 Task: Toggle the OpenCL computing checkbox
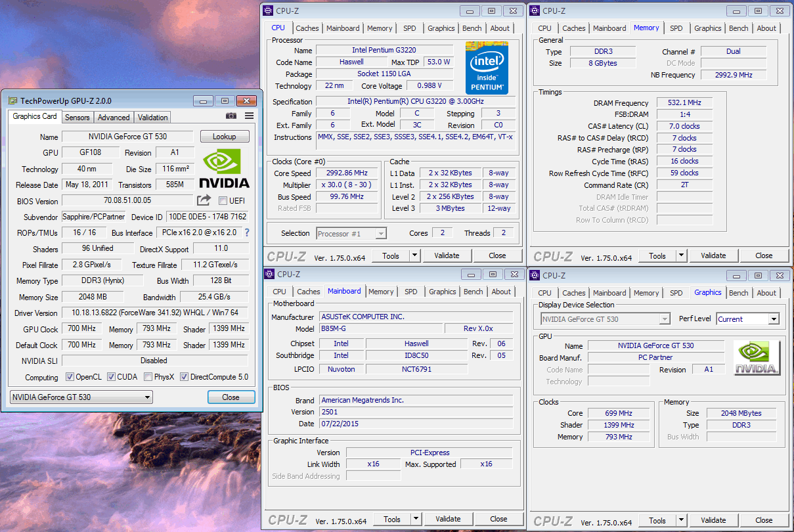click(70, 377)
